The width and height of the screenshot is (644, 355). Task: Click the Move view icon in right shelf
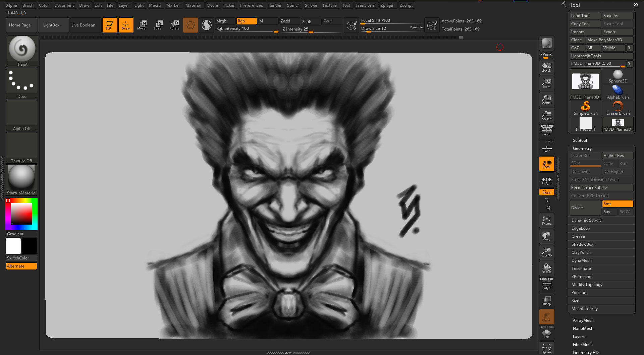[x=546, y=236]
